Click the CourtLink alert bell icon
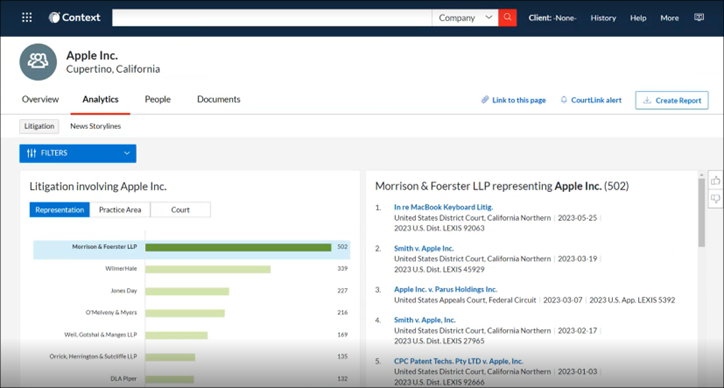Screen dimensions: 724x388 click(564, 100)
